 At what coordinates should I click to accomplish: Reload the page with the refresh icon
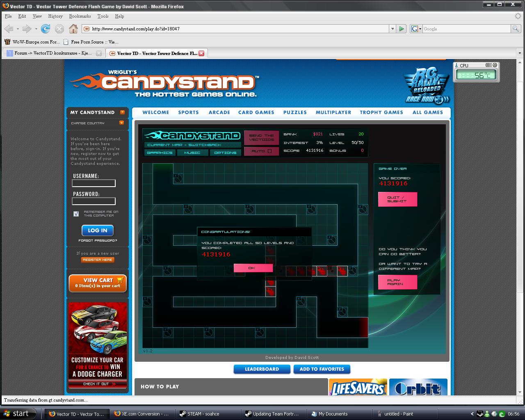[46, 29]
